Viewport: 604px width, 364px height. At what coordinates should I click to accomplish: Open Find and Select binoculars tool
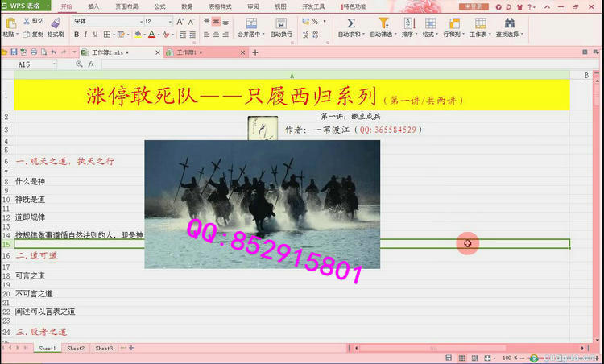coord(509,23)
